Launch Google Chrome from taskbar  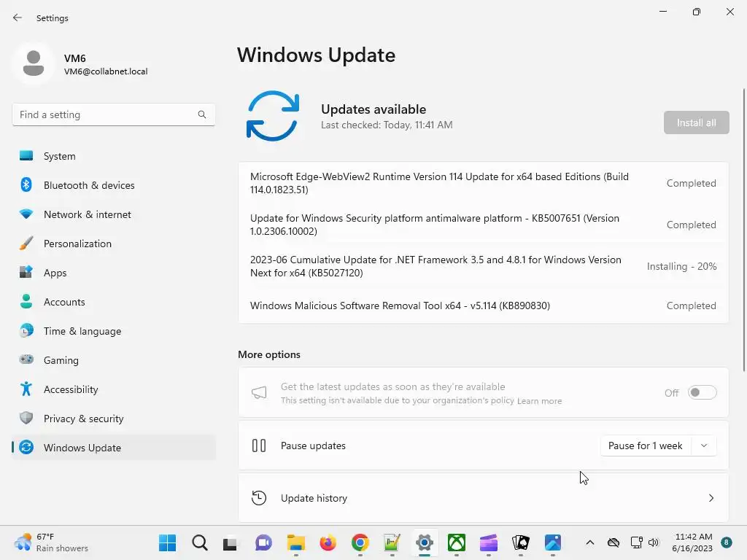click(x=360, y=542)
